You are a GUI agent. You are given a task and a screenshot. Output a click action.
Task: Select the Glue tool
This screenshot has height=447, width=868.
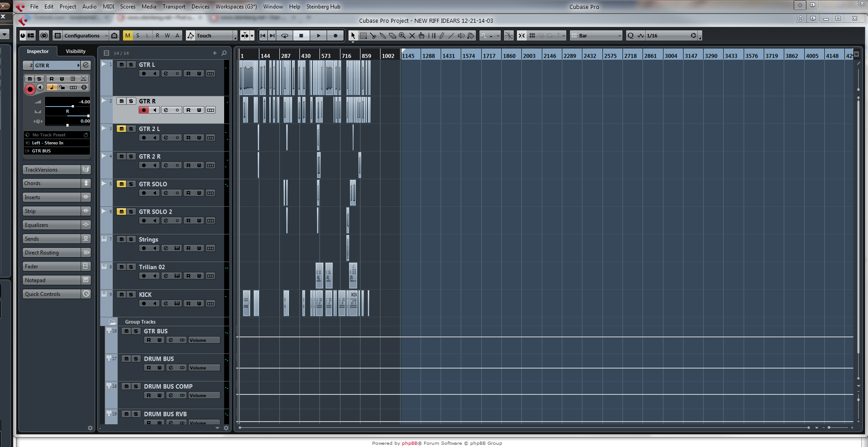click(383, 36)
